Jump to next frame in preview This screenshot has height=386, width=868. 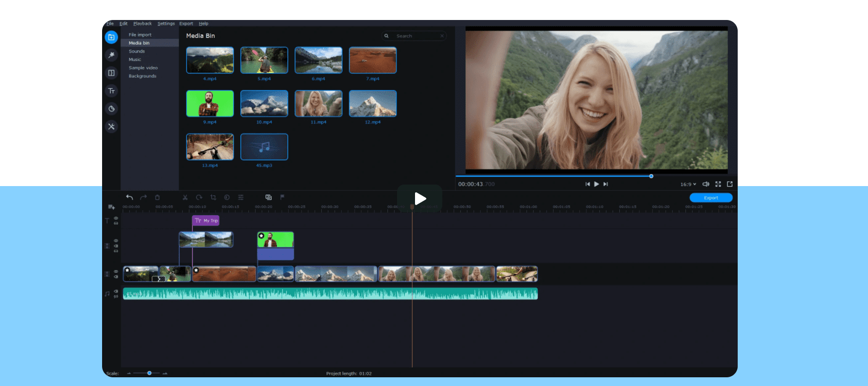(606, 184)
